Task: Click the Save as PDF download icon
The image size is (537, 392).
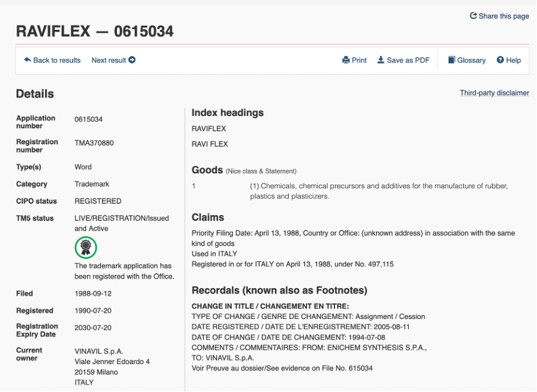Action: click(x=381, y=60)
